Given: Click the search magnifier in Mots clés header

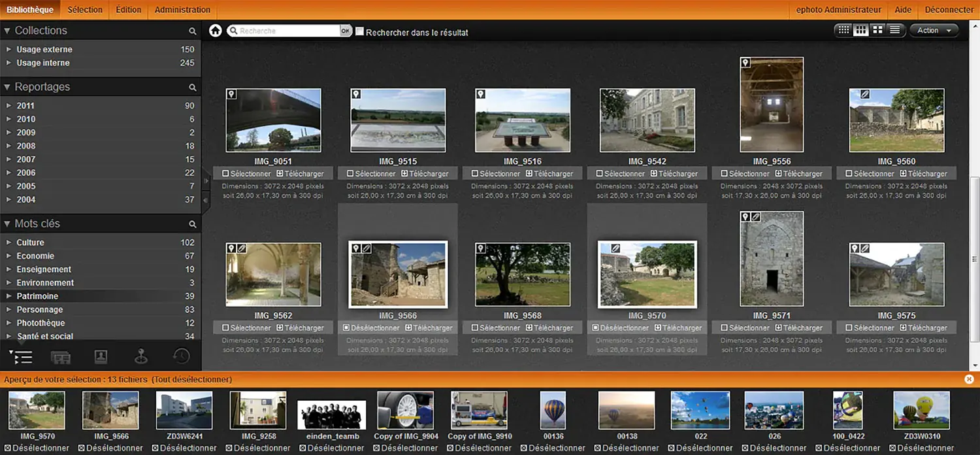Looking at the screenshot, I should click(192, 224).
